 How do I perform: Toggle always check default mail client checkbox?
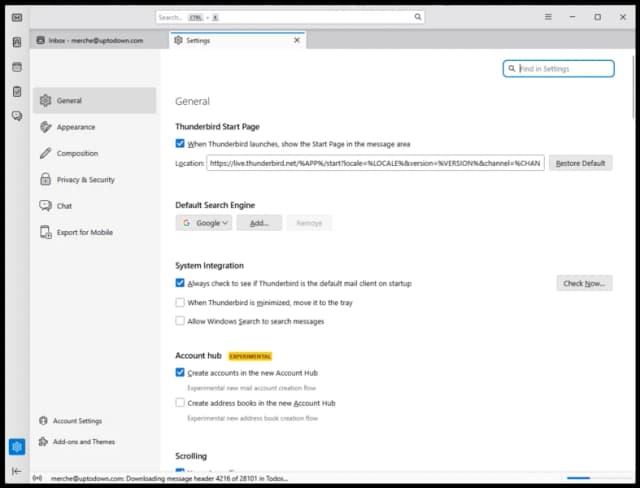180,283
